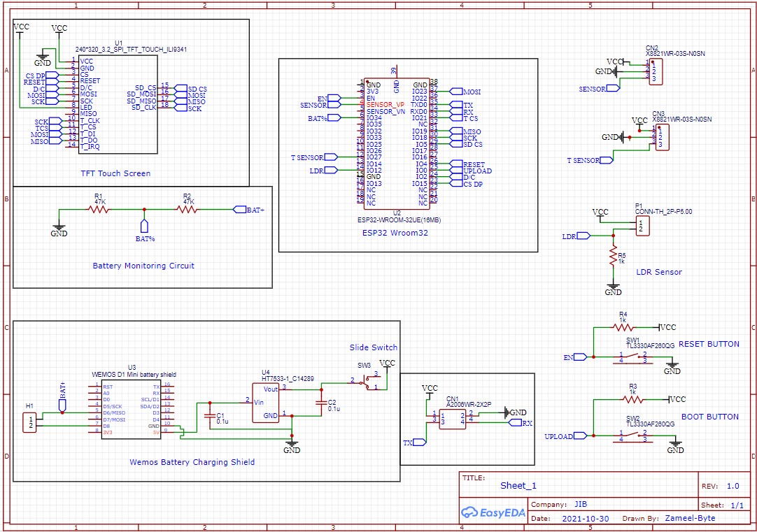Click the red 5V pin on U3

coord(157,432)
